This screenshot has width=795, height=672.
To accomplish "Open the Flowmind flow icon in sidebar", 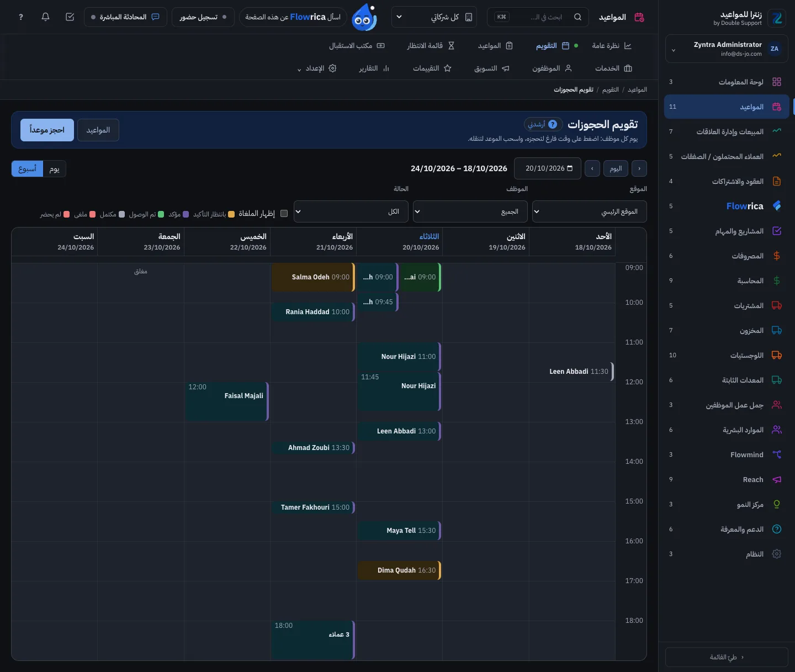I will [x=777, y=454].
